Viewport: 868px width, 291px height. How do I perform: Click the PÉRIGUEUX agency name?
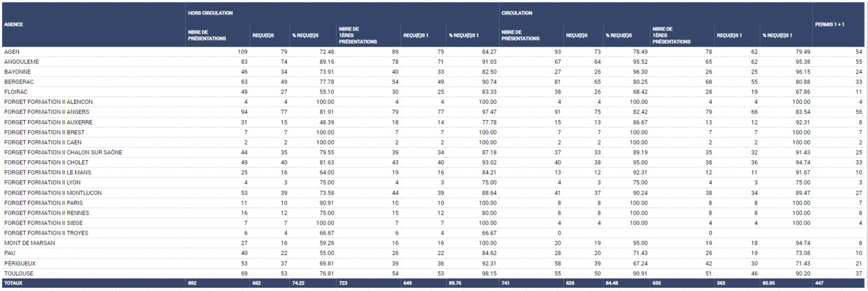click(x=20, y=263)
